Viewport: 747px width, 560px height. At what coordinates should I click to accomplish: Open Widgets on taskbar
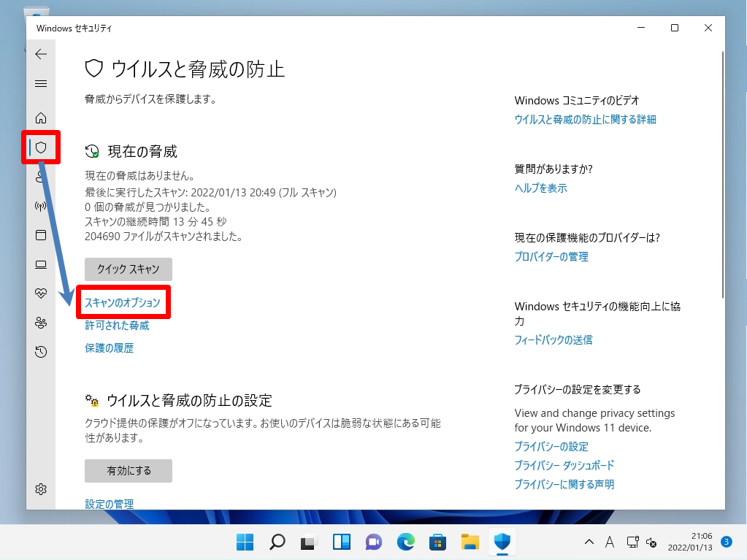(x=342, y=542)
